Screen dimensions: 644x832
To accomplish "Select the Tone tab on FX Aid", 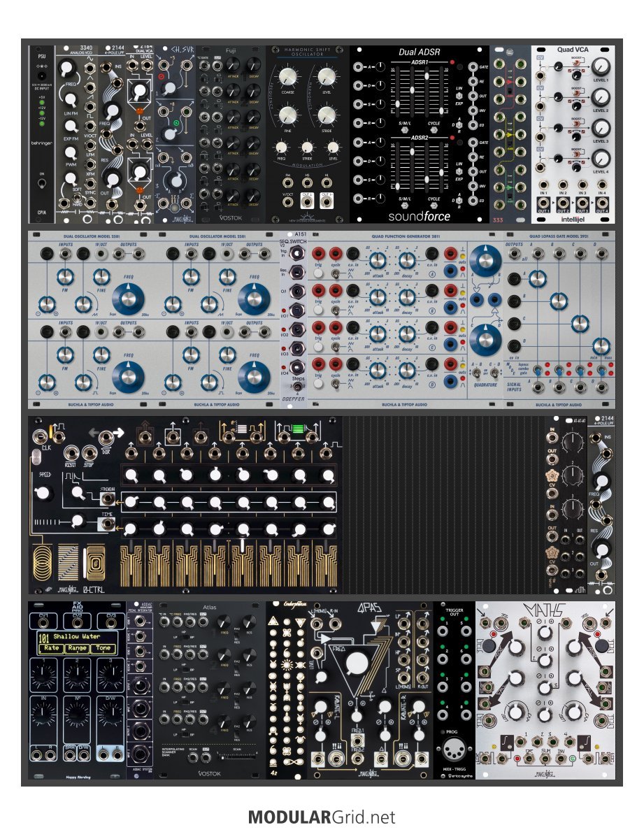I will (104, 647).
